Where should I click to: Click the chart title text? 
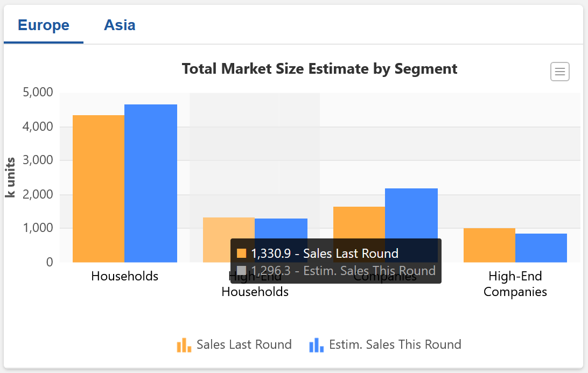click(x=319, y=69)
